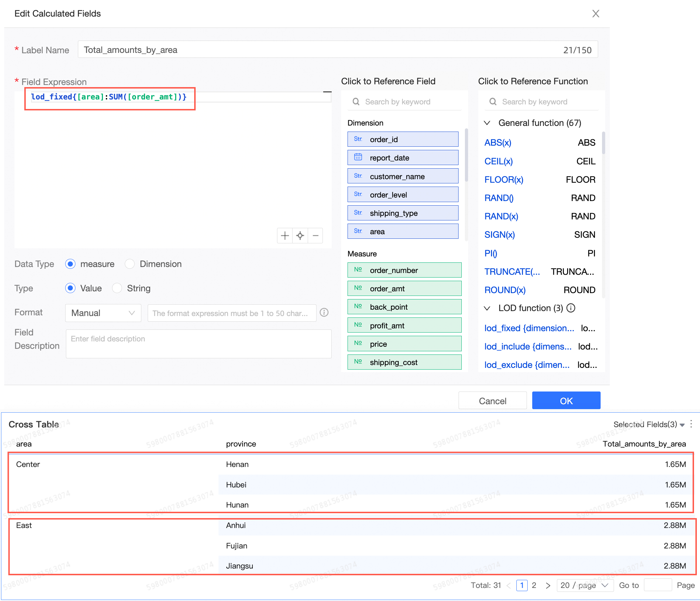Choose the String type radio button

[117, 288]
